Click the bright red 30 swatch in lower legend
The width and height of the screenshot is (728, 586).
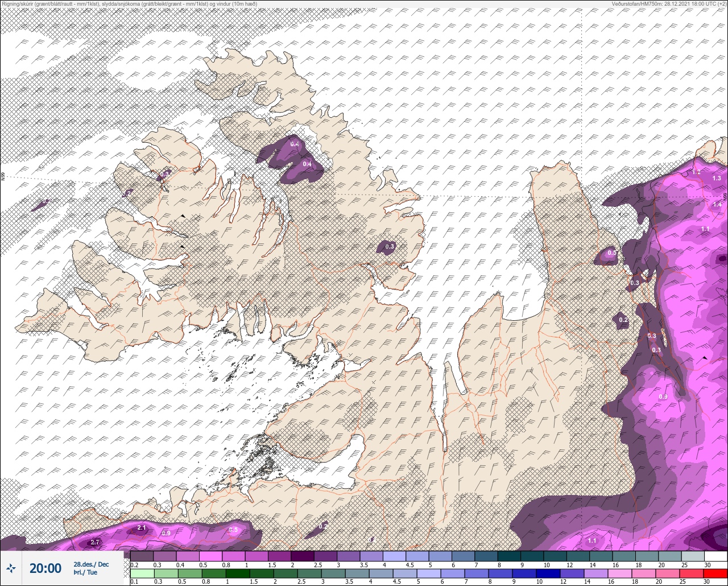(715, 573)
